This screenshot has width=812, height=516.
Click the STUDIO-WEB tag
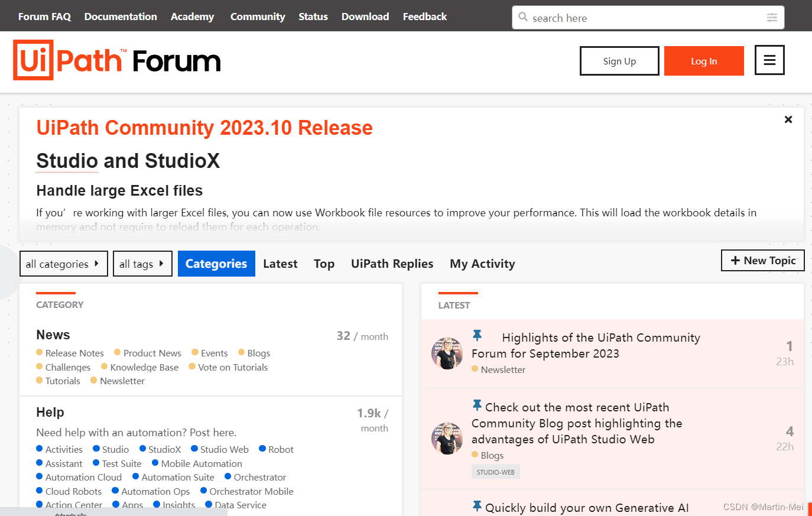496,472
